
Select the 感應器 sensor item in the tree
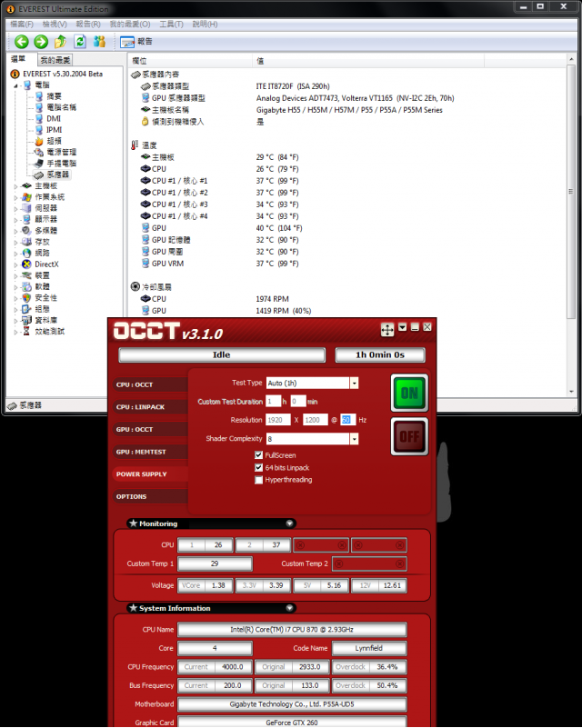[x=57, y=175]
